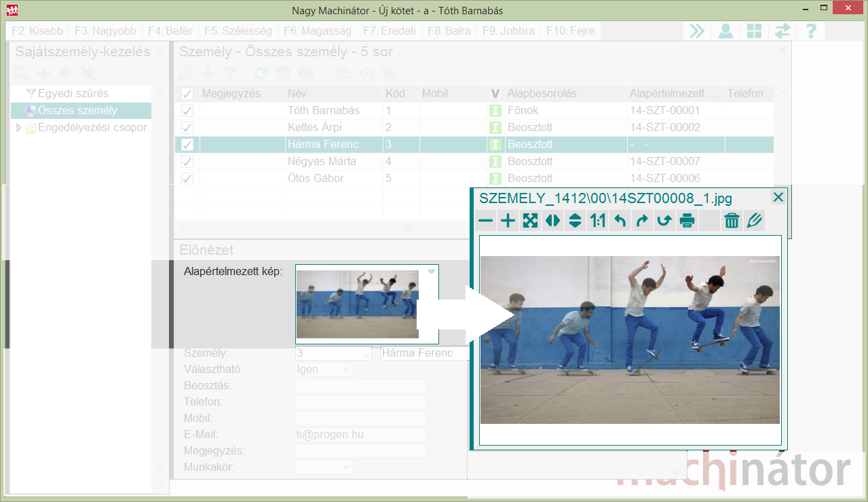
Task: Click the list export icon in Személy toolbar
Action: [344, 73]
